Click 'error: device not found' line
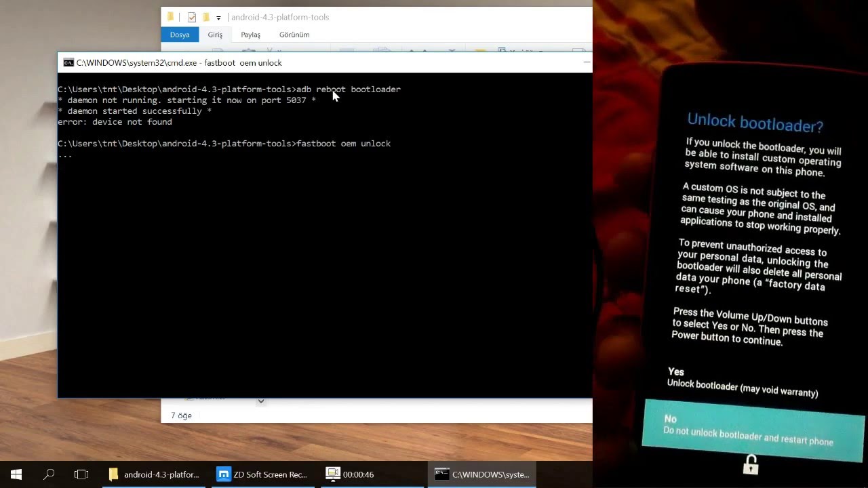Image resolution: width=868 pixels, height=488 pixels. tap(115, 122)
